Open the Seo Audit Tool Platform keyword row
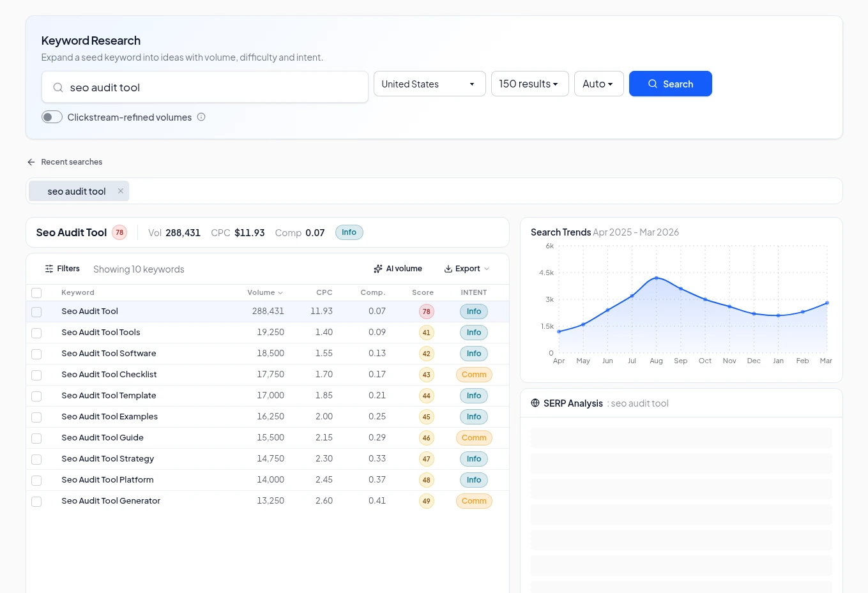 pyautogui.click(x=268, y=480)
